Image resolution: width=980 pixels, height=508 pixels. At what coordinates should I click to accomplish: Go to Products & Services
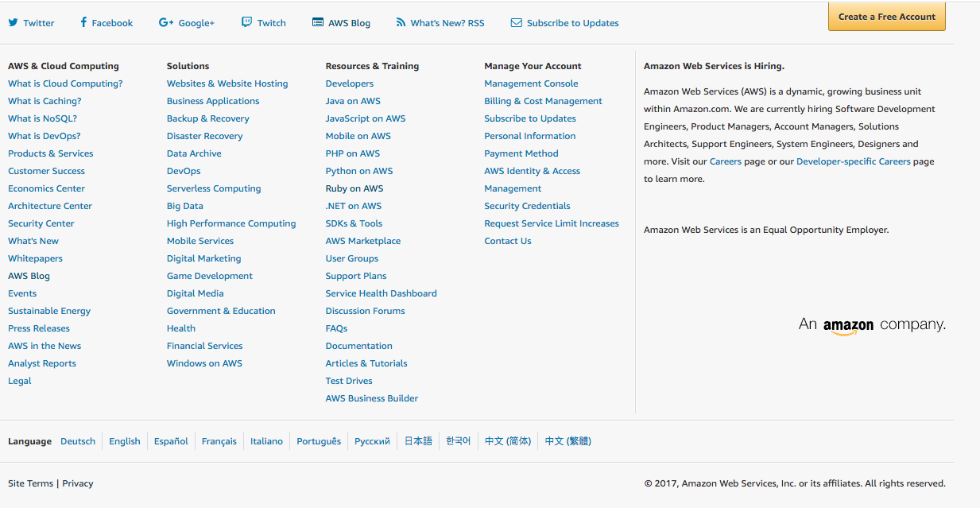(x=51, y=153)
